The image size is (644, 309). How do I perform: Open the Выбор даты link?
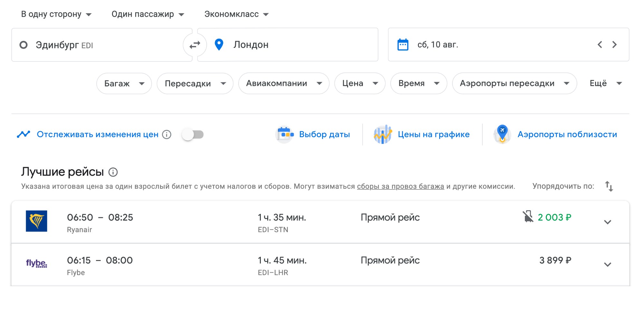325,134
